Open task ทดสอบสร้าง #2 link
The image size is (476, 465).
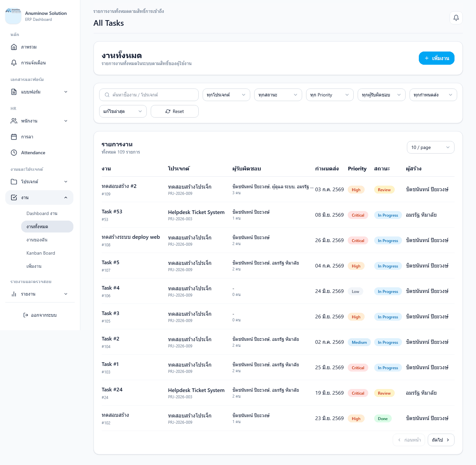(119, 186)
